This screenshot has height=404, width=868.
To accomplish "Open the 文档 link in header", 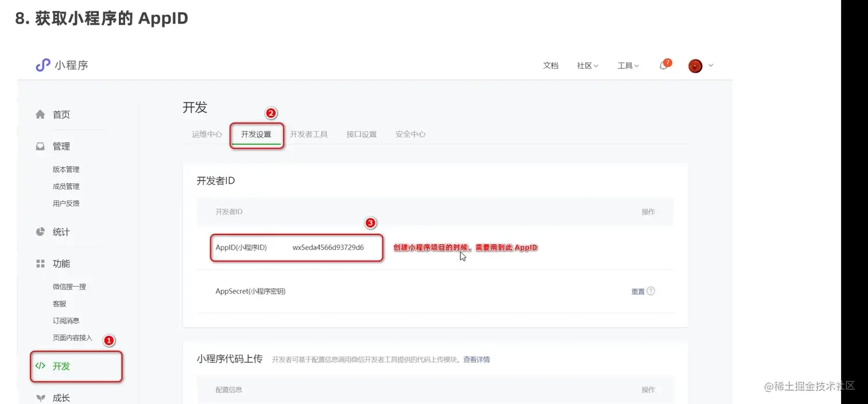I will point(551,66).
